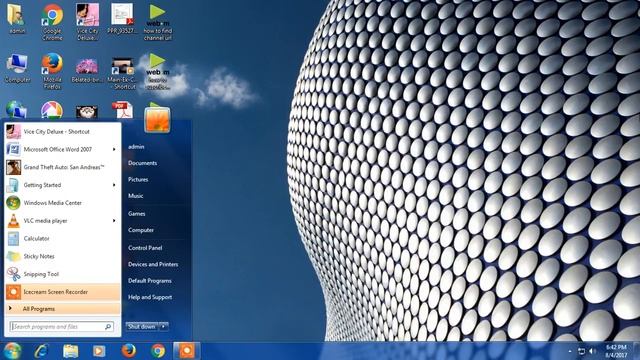Open Windows Explorer from taskbar

(70, 351)
